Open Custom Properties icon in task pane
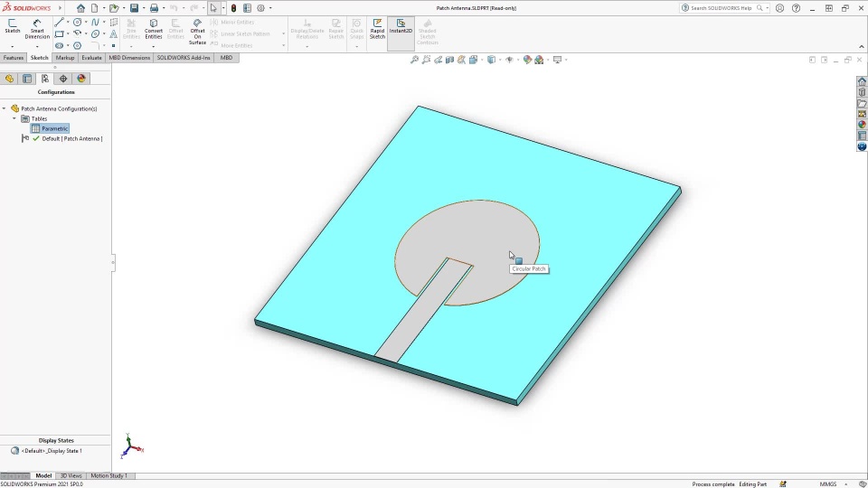 862,136
